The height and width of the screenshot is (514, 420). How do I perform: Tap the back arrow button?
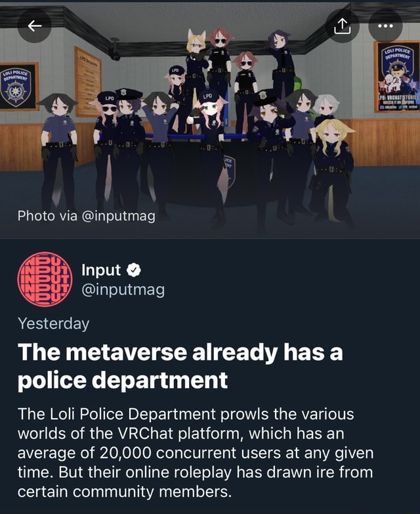(x=34, y=26)
